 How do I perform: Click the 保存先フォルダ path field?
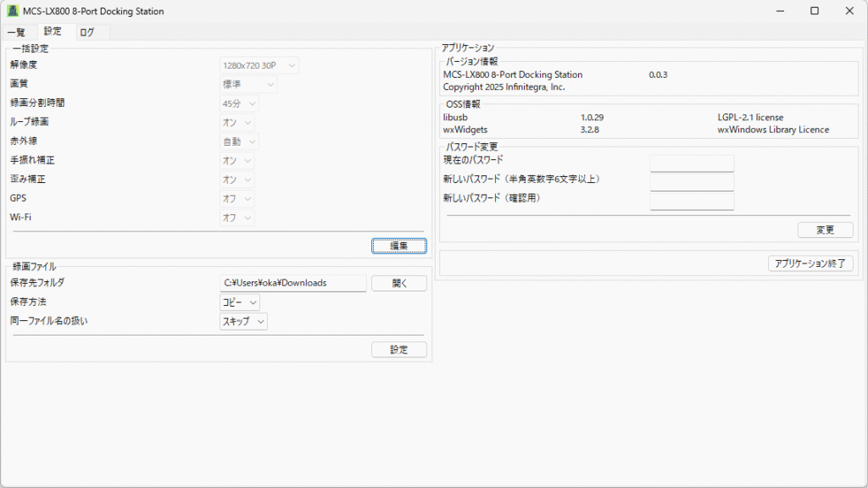pos(292,283)
